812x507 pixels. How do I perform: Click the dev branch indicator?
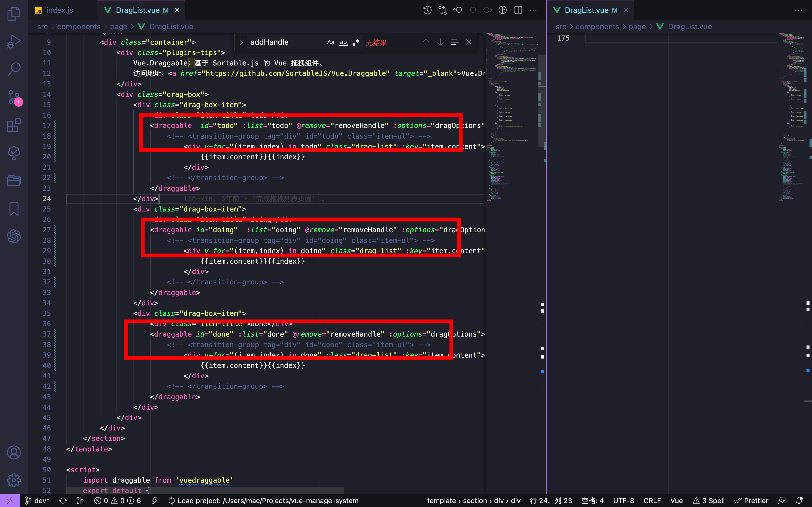click(x=37, y=500)
